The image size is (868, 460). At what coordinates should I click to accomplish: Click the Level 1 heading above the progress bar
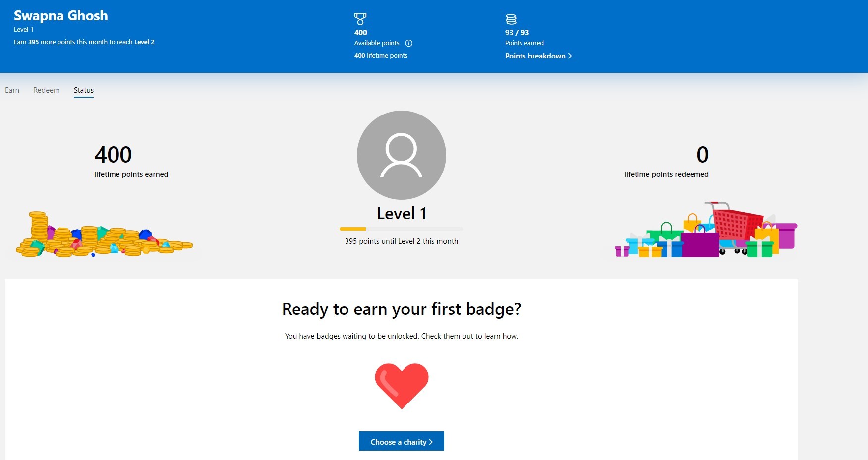tap(402, 213)
